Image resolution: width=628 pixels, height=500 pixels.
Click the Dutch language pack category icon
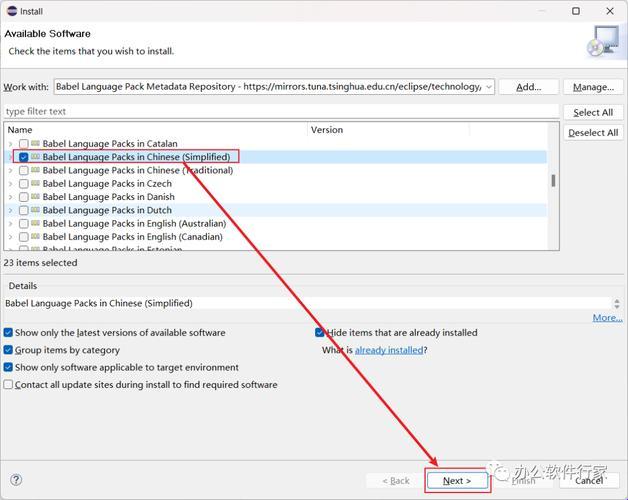tap(35, 211)
